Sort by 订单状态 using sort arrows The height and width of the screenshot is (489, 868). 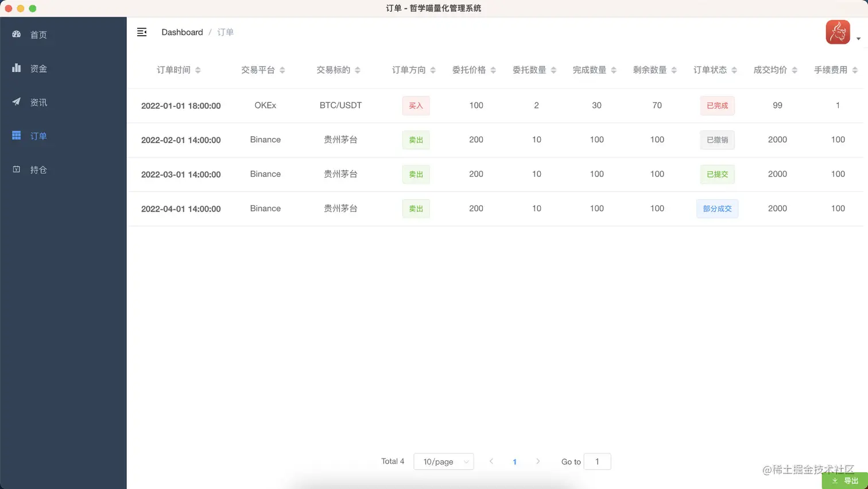[734, 70]
